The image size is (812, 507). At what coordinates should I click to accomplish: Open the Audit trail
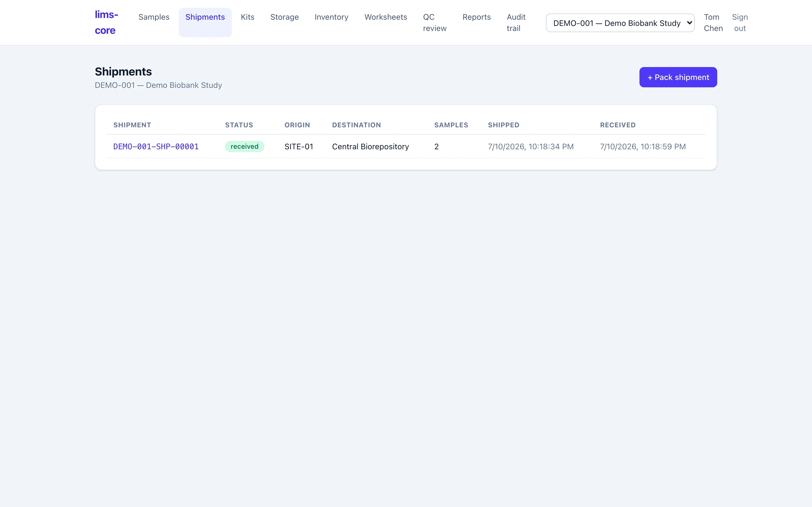pos(516,23)
